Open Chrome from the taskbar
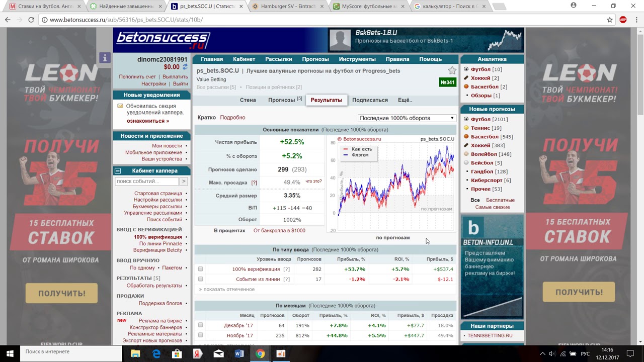The height and width of the screenshot is (362, 644). (260, 353)
